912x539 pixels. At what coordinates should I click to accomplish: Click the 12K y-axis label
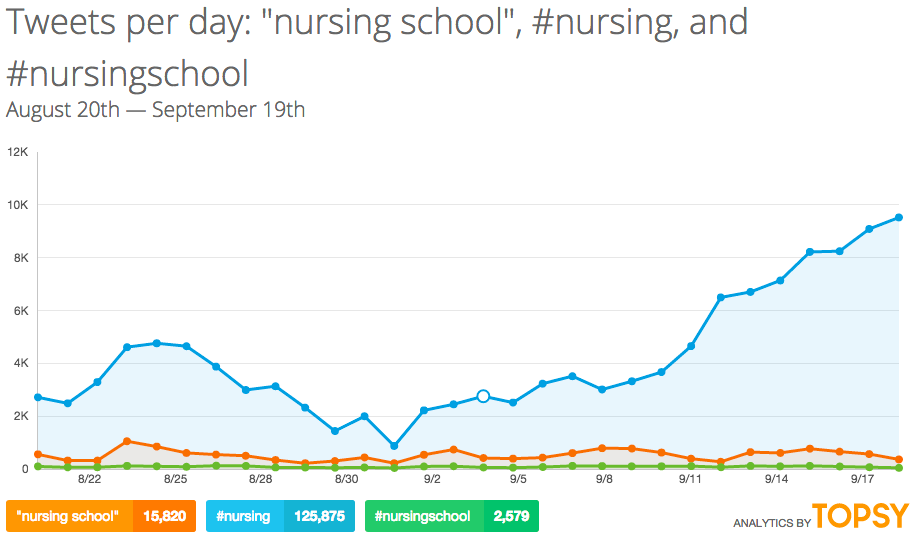(x=17, y=152)
